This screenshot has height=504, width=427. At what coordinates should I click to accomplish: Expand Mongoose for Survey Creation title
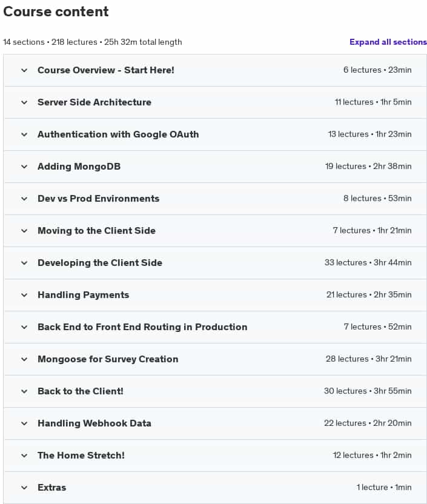(x=108, y=359)
